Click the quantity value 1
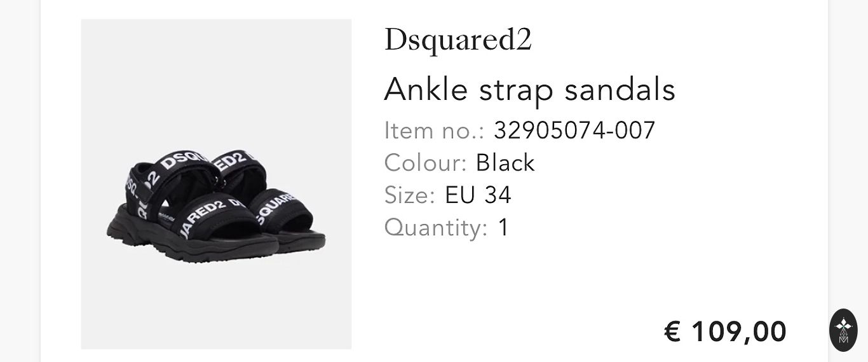This screenshot has width=868, height=362. [x=503, y=227]
